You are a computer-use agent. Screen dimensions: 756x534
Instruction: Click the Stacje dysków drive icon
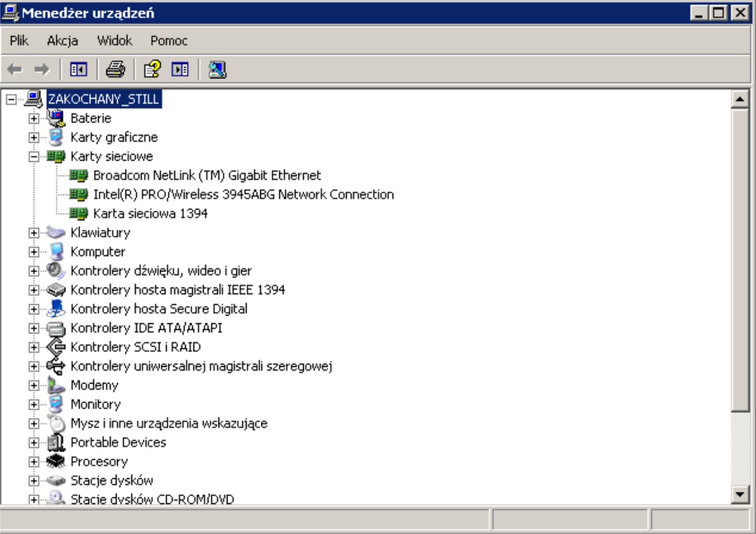tap(56, 480)
